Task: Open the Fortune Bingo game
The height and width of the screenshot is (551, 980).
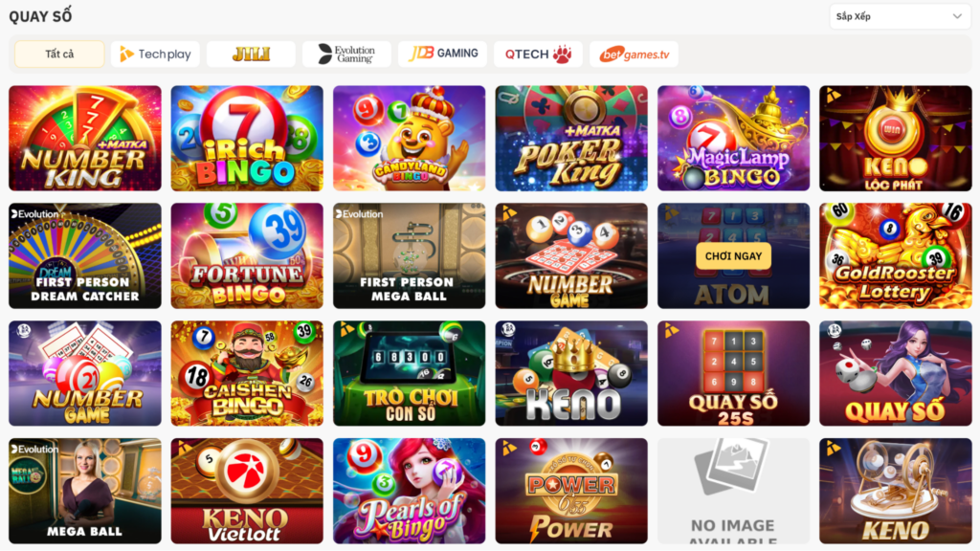Action: pos(247,255)
